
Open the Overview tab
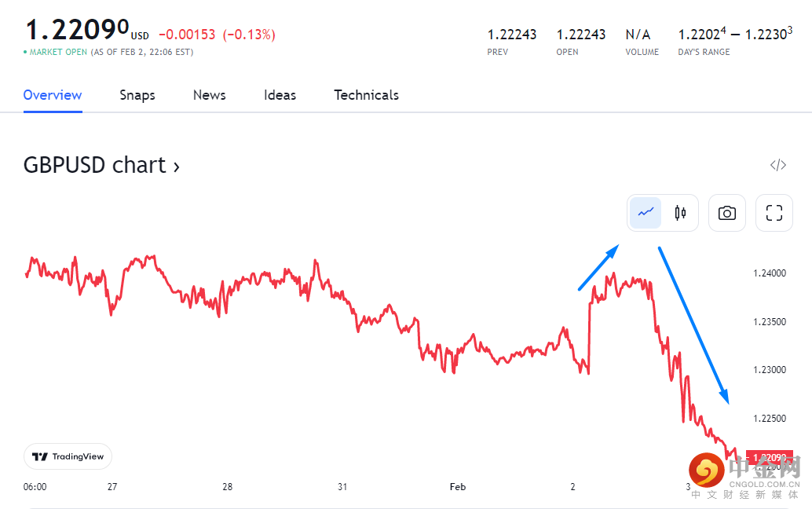tap(53, 95)
